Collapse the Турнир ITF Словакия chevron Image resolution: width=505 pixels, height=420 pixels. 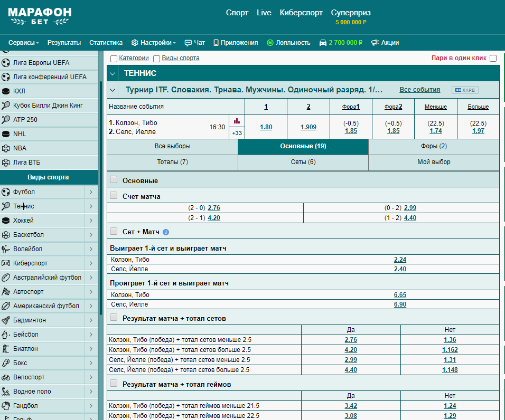113,90
